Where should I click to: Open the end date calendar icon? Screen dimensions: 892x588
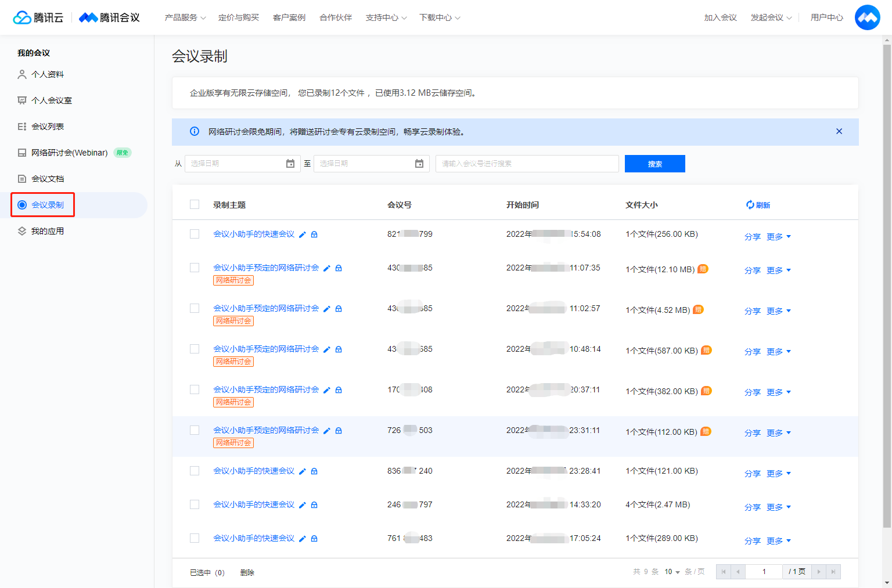point(419,164)
